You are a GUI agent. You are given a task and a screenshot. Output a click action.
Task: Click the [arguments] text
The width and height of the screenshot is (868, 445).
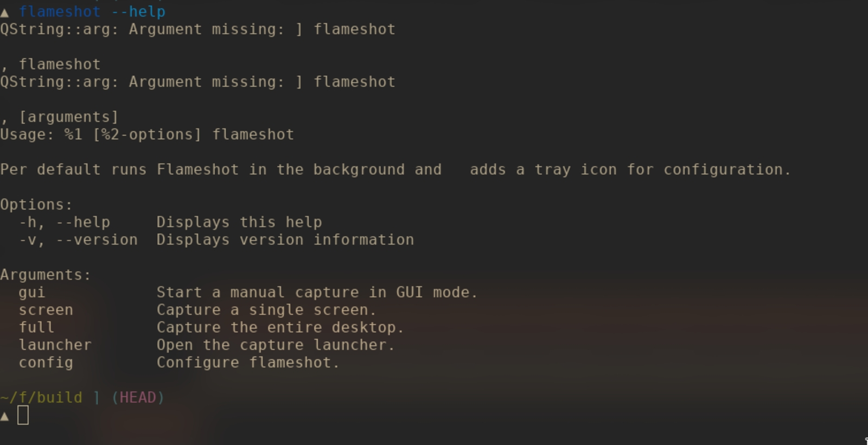pyautogui.click(x=68, y=117)
